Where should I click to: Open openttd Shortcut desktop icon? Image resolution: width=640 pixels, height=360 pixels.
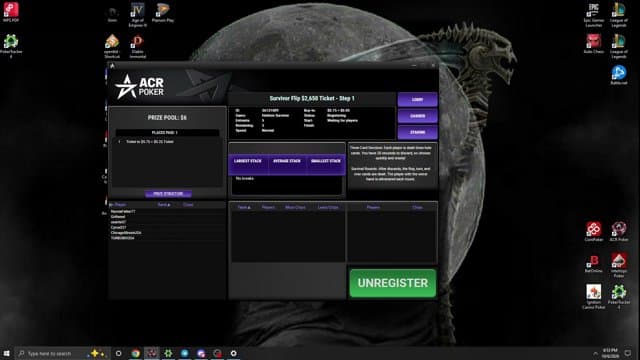click(112, 46)
